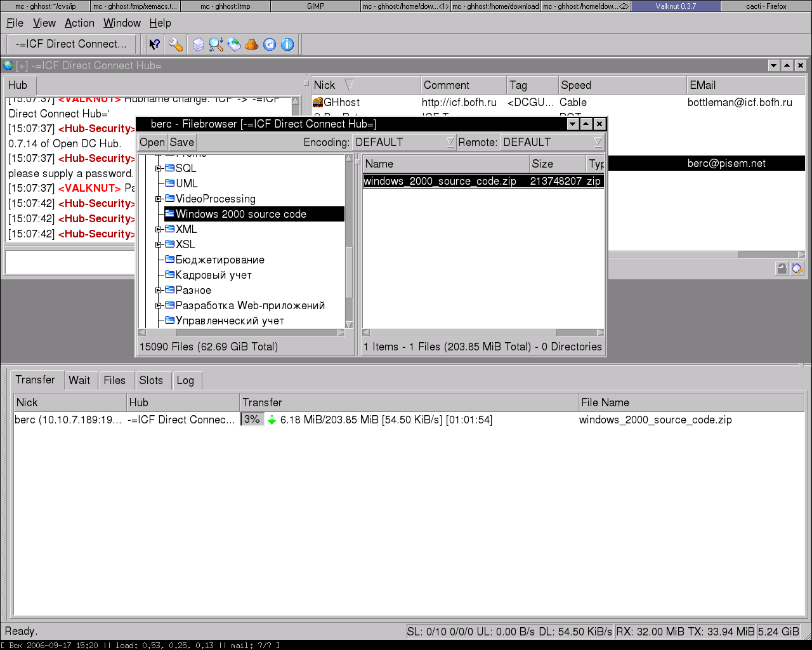Viewport: 812px width, 650px height.
Task: Click the -=ICF Direct Connect... toolbar button
Action: [x=71, y=44]
